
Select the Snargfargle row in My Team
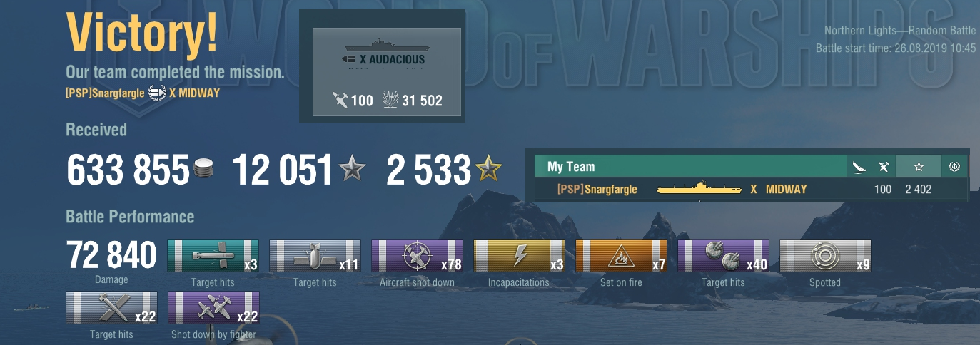click(x=751, y=190)
